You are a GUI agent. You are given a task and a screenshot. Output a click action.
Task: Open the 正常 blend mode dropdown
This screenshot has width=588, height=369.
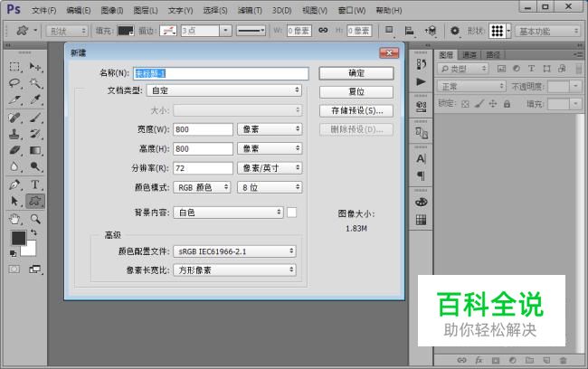[471, 87]
